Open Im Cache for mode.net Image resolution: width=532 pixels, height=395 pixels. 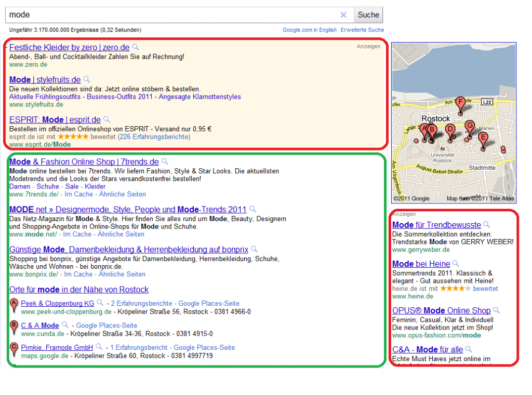77,234
